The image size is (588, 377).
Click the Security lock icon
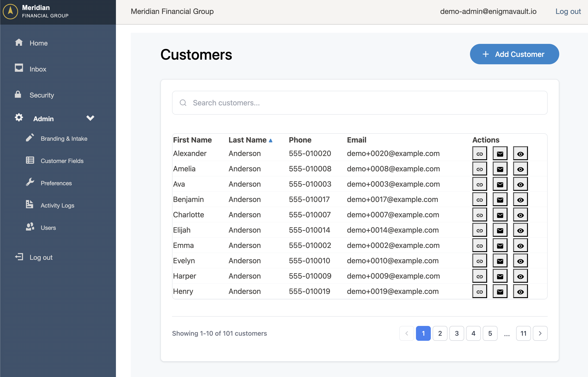[x=18, y=95]
